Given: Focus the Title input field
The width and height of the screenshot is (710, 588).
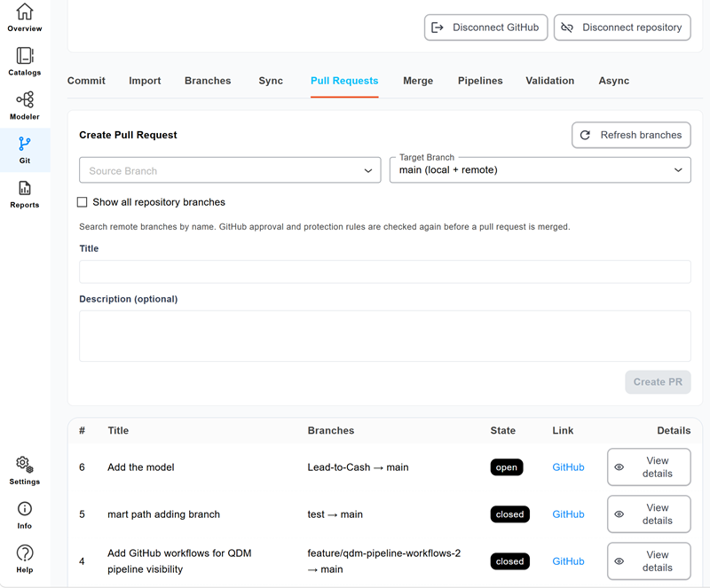Looking at the screenshot, I should coord(385,271).
